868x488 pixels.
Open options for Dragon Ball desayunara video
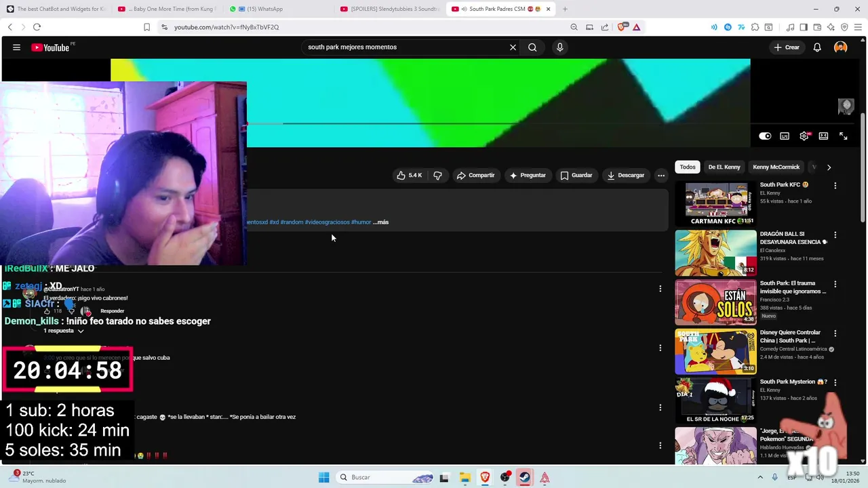pyautogui.click(x=835, y=235)
